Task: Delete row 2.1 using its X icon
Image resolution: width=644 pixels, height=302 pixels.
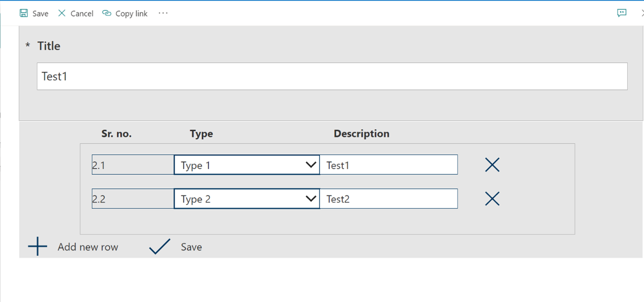Action: coord(492,165)
